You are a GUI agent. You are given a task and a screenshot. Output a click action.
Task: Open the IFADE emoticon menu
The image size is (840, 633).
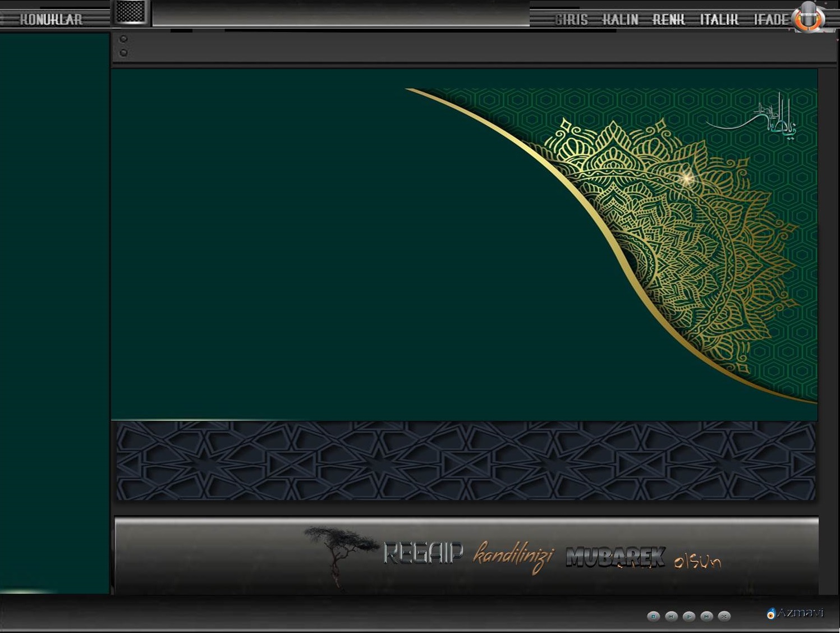point(770,20)
